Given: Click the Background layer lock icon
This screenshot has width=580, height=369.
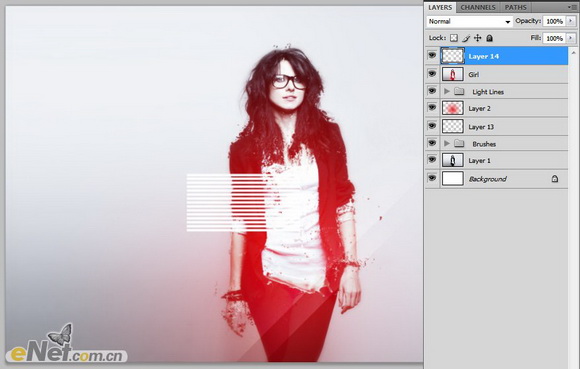Looking at the screenshot, I should click(554, 179).
